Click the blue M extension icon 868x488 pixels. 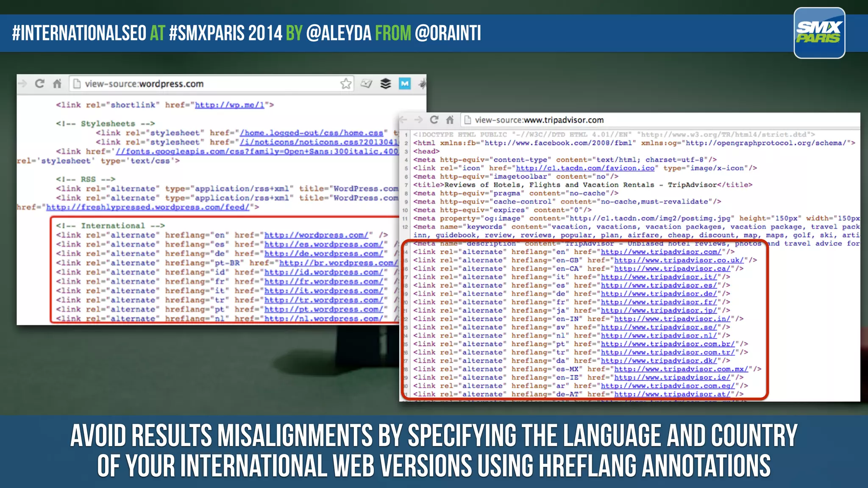[x=405, y=83]
